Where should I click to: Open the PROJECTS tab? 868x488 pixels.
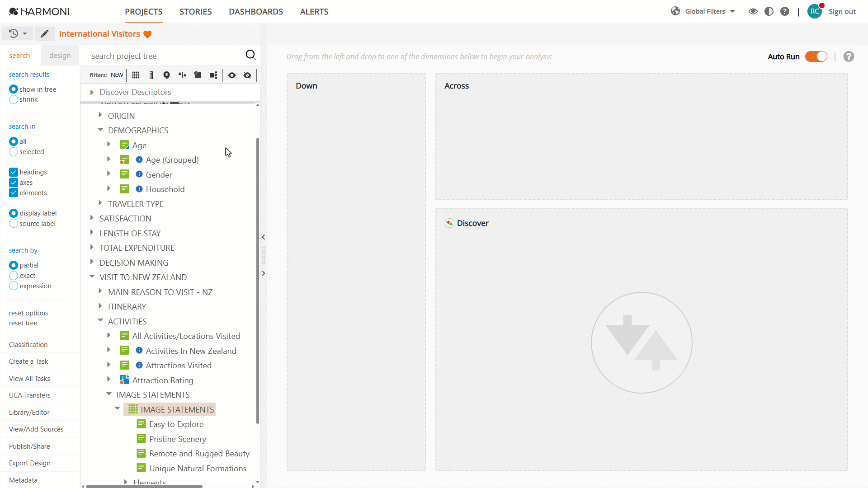[144, 12]
